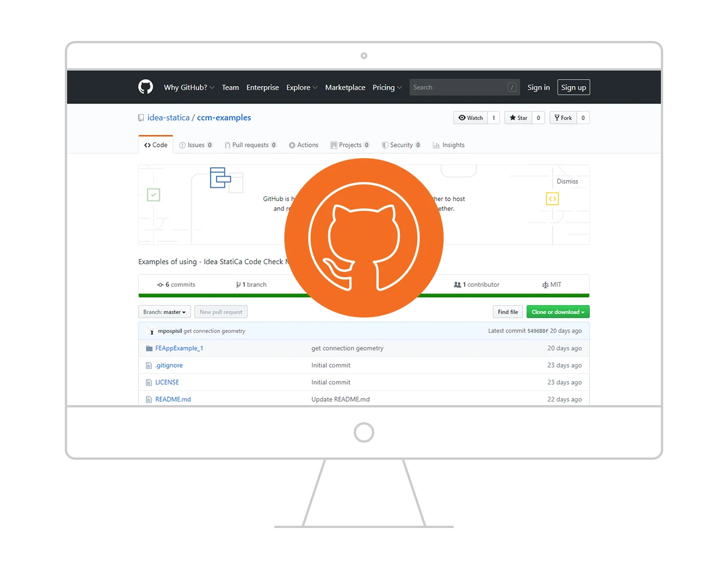Open the .gitignore row Initial commit message
This screenshot has height=569, width=728.
331,365
